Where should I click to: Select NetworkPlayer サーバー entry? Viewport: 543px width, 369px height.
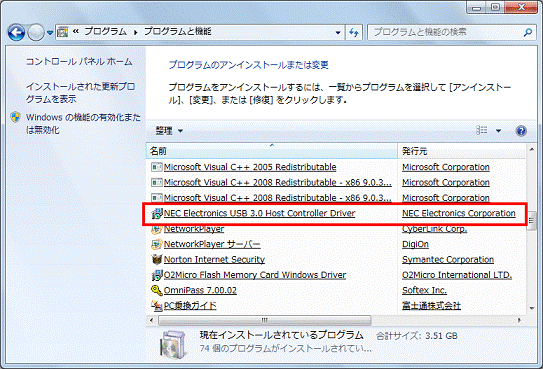212,244
